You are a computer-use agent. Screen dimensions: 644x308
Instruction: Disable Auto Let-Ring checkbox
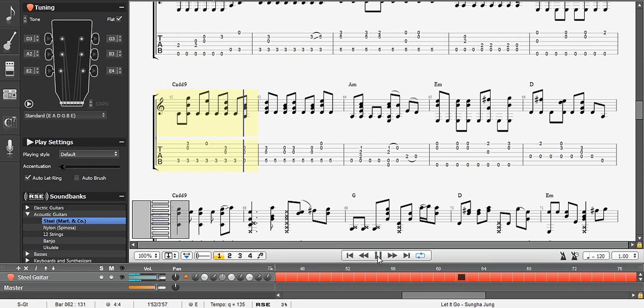(x=28, y=178)
